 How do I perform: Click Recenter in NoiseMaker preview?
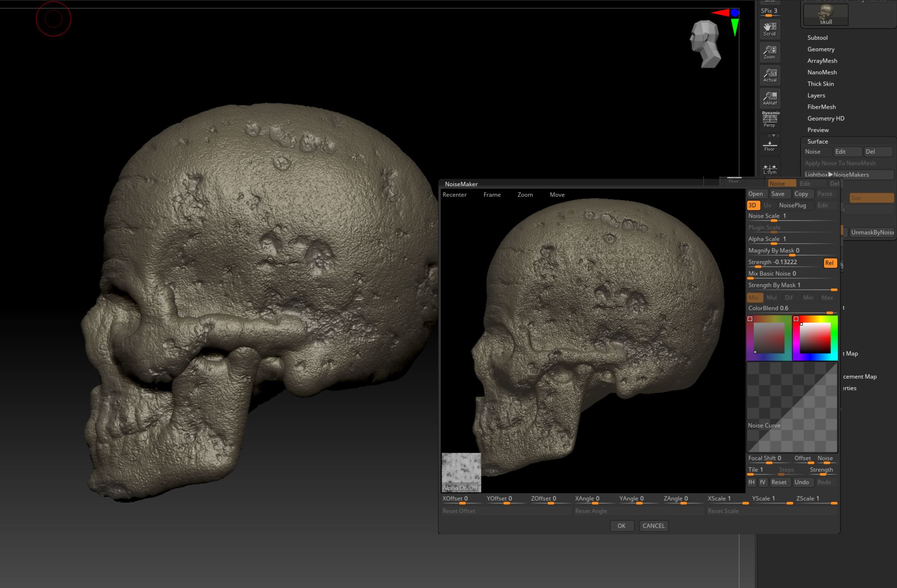point(454,195)
